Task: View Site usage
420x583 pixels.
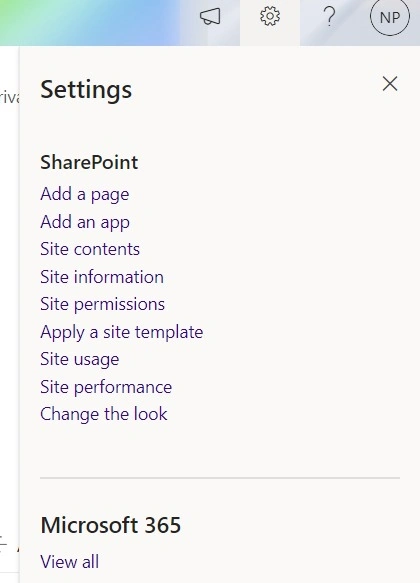Action: pyautogui.click(x=80, y=359)
